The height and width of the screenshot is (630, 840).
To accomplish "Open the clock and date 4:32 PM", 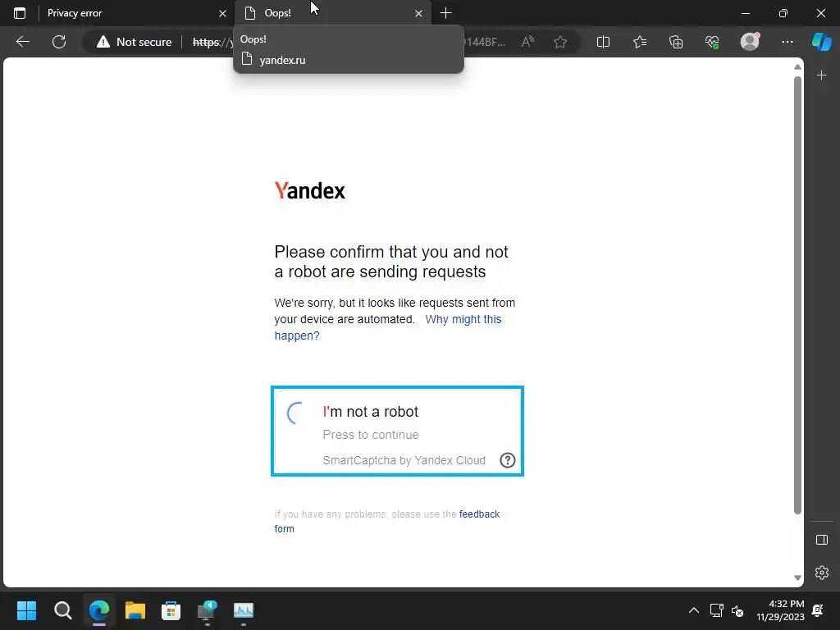I will (781, 610).
